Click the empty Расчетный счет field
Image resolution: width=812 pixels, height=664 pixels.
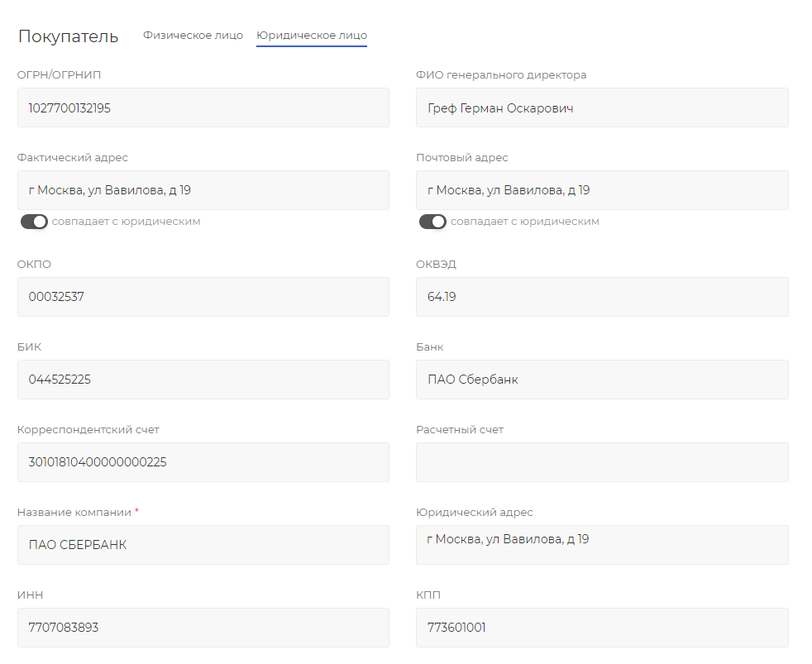pos(602,462)
